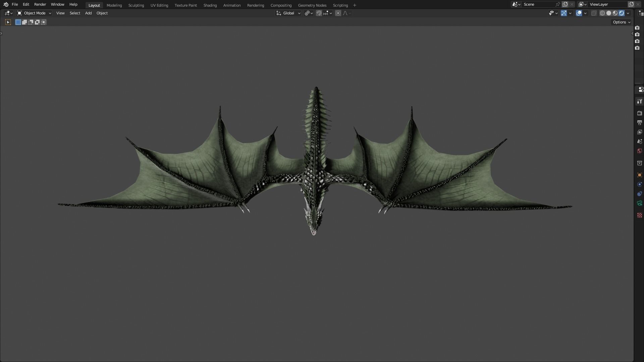Open the viewport Object menu
This screenshot has width=644, height=362.
click(102, 13)
